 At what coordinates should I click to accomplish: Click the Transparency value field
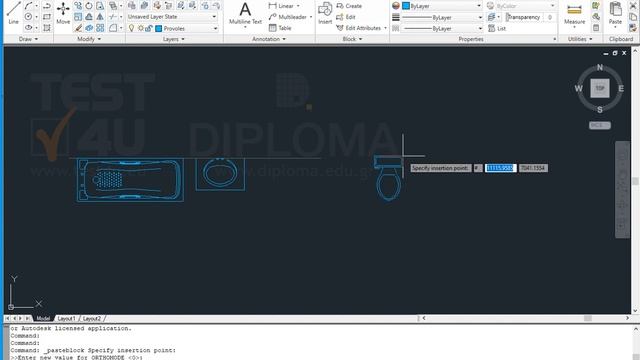tap(550, 17)
